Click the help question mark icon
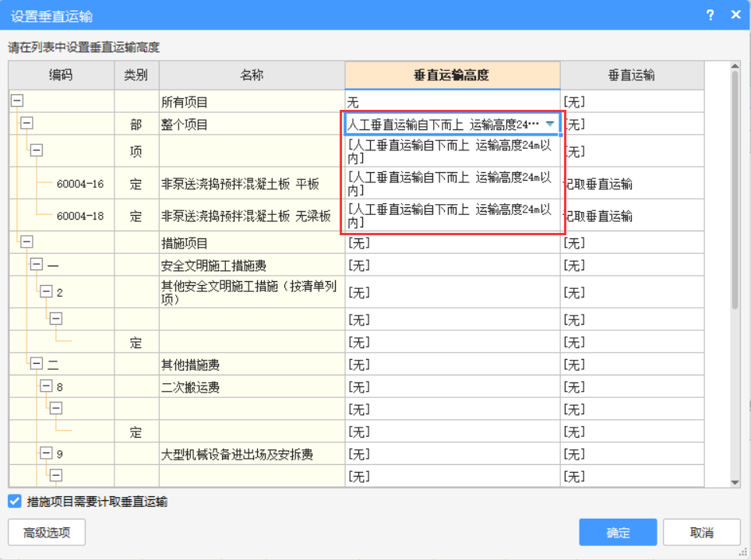Image resolution: width=751 pixels, height=560 pixels. tap(710, 15)
